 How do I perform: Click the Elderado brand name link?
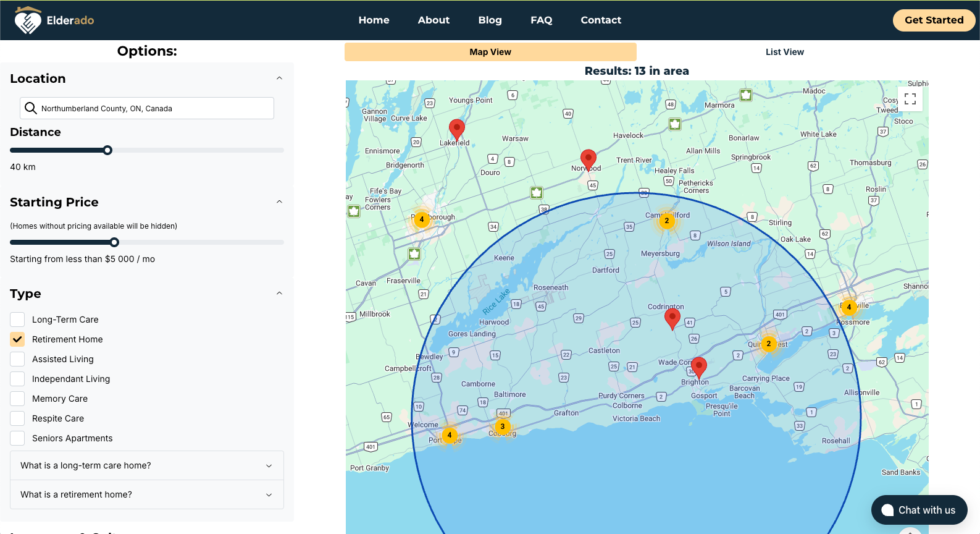70,20
